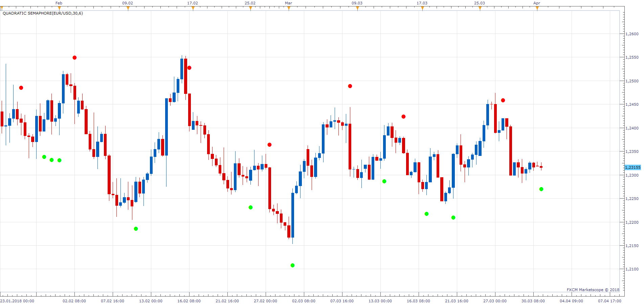Viewport: 644px width, 305px height.
Task: Click the 04.04 09:00 time axis label
Action: point(572,301)
